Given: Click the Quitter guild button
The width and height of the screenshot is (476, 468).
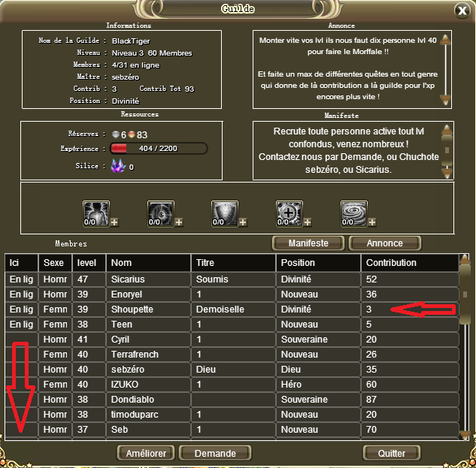Looking at the screenshot, I should click(x=392, y=453).
